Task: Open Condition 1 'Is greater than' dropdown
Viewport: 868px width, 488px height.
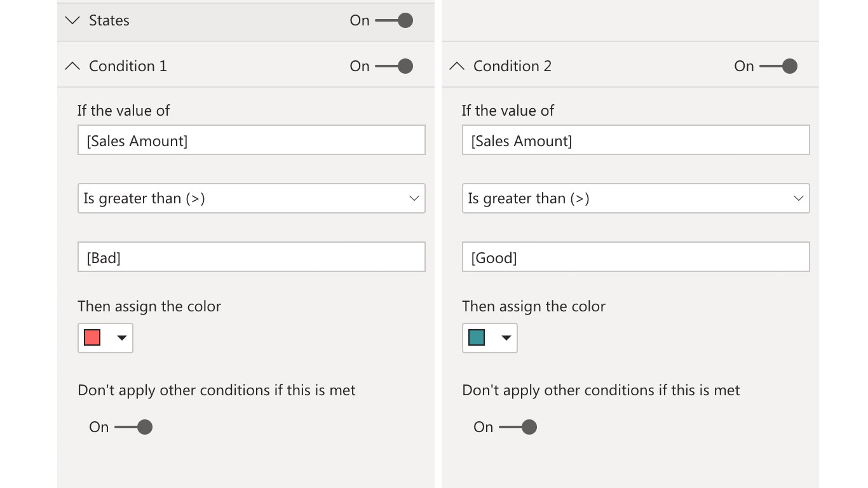Action: pos(251,198)
